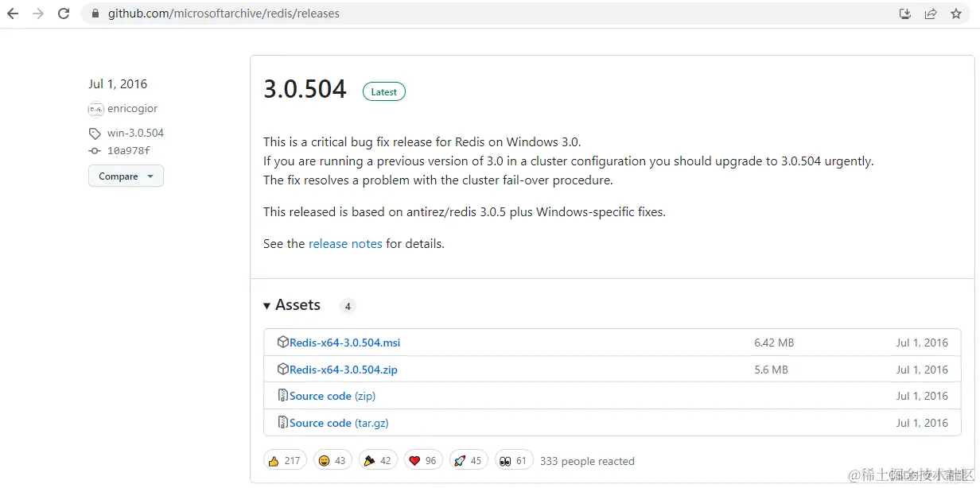Screen dimensions: 980x488
Task: Click the heart reaction with 96
Action: pyautogui.click(x=424, y=461)
